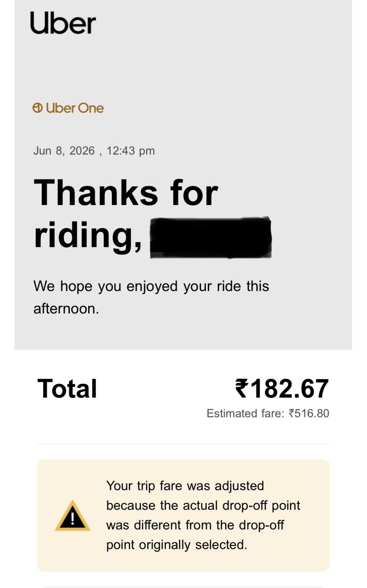Screen dimensions: 367x588
Task: Tap the ₹182.67 total amount
Action: coord(282,388)
